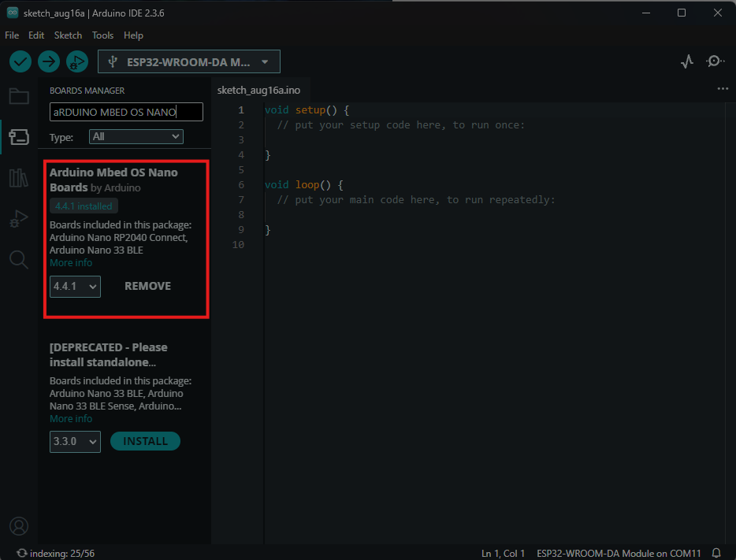Show the Debug panel in sidebar
The height and width of the screenshot is (560, 736).
click(x=19, y=219)
